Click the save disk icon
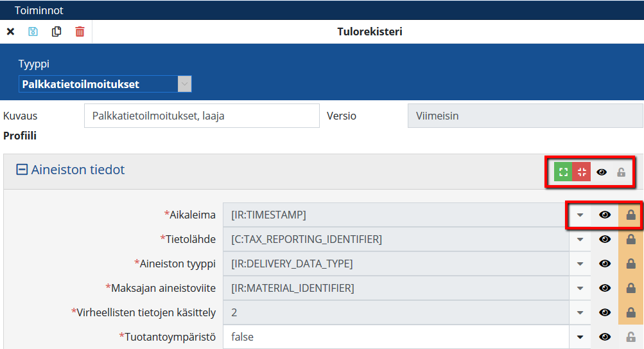This screenshot has width=644, height=349. [x=33, y=31]
